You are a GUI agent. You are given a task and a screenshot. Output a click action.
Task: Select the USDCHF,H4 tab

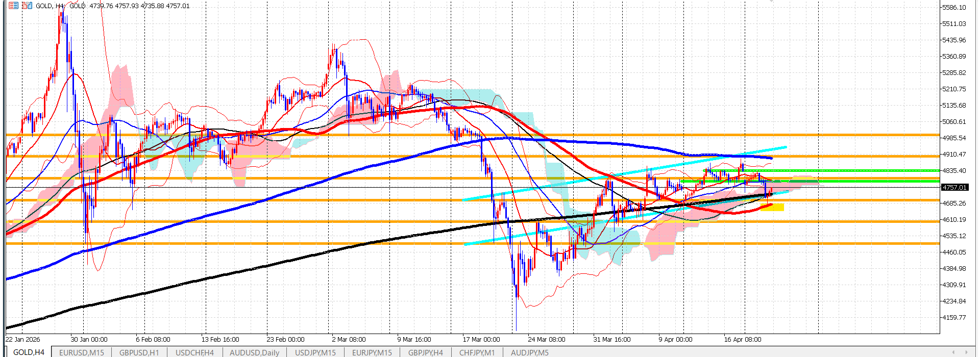point(194,352)
